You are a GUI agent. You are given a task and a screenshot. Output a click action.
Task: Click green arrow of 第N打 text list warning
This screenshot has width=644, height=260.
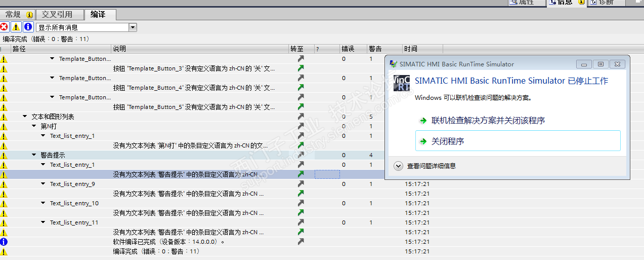pyautogui.click(x=301, y=145)
